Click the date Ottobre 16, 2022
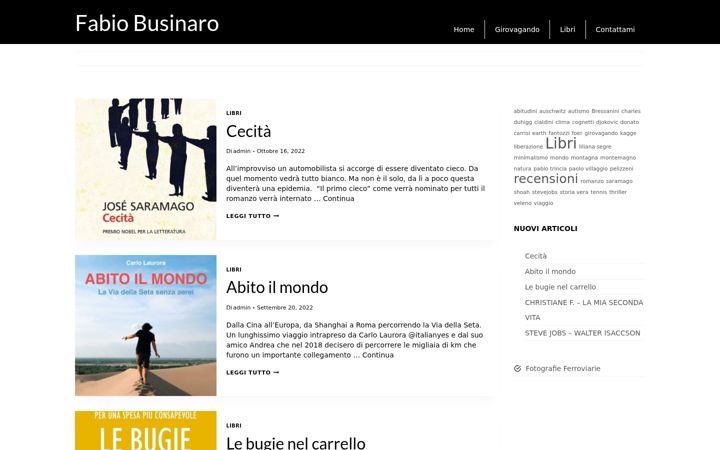 [x=281, y=151]
